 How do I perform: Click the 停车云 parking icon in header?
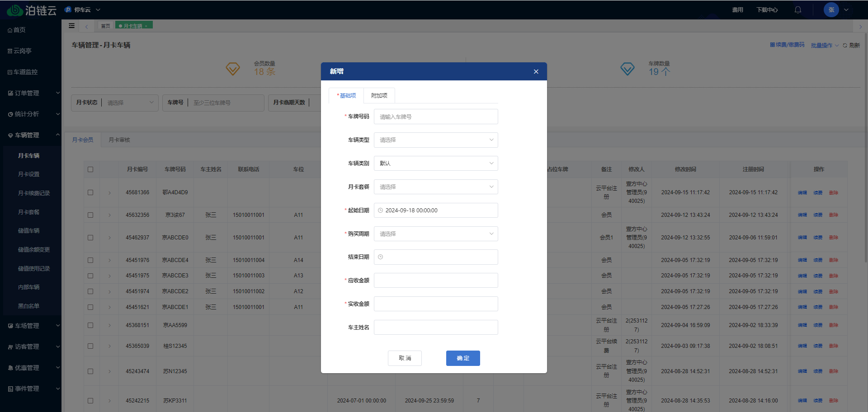click(x=68, y=9)
